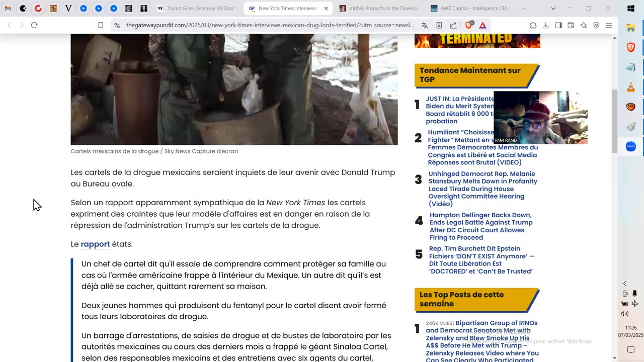Viewport: 644px width, 362px height.
Task: Expand the tab search dropdown arrow
Action: (x=553, y=9)
